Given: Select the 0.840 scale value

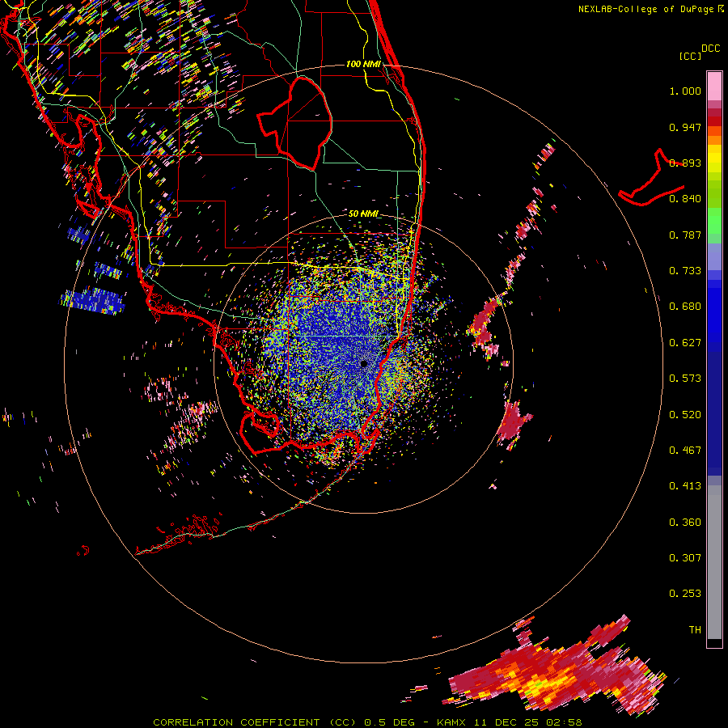Looking at the screenshot, I should pos(685,199).
